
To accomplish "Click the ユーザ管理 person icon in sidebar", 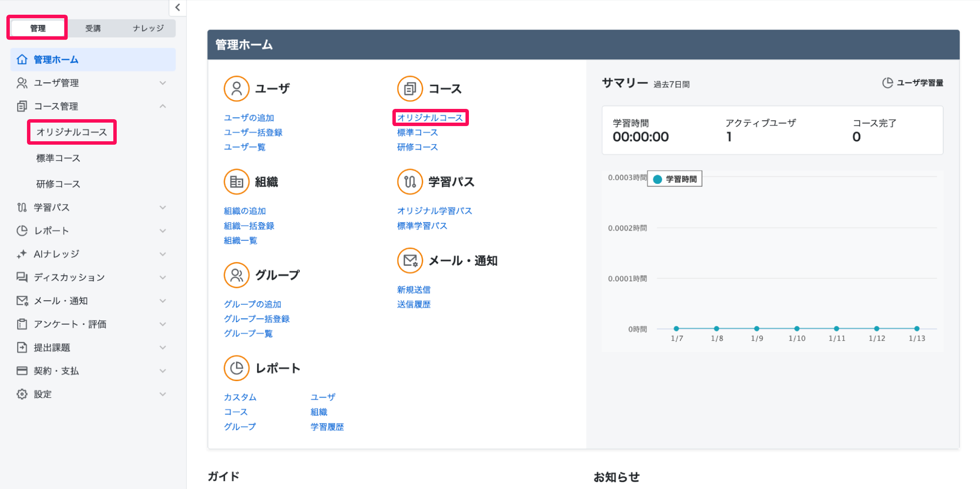I will [22, 83].
